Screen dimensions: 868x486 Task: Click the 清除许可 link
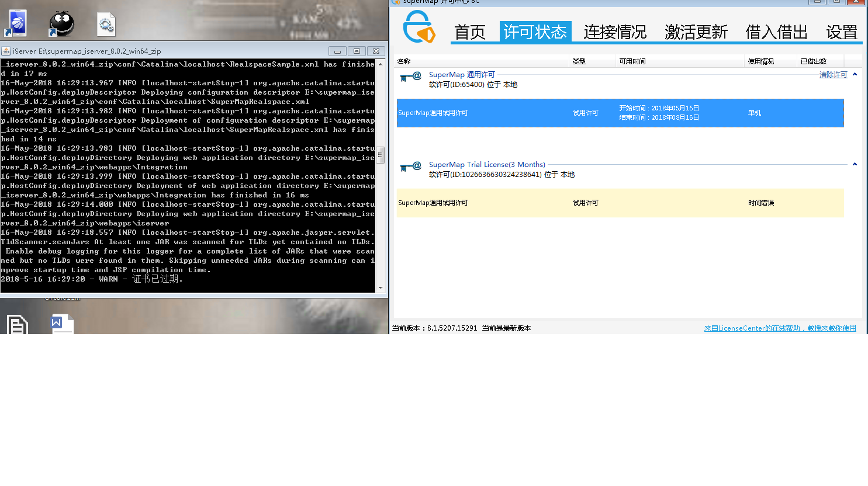tap(833, 75)
